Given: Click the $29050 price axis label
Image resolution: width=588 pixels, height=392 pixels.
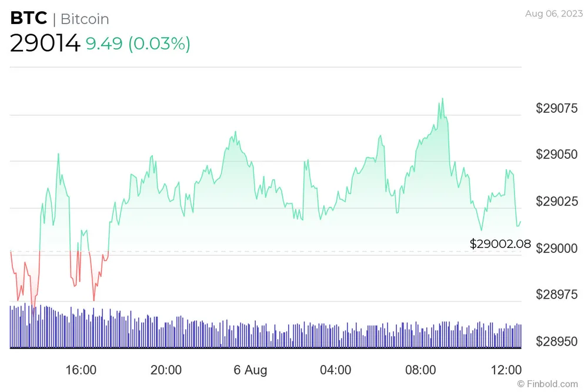Looking at the screenshot, I should tap(556, 155).
